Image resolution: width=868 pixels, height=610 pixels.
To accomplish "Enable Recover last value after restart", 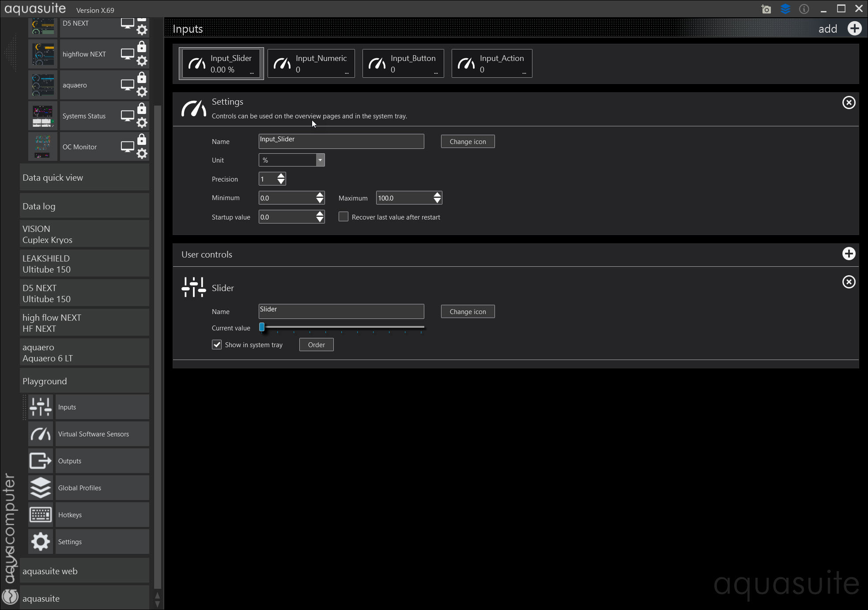I will (x=343, y=217).
